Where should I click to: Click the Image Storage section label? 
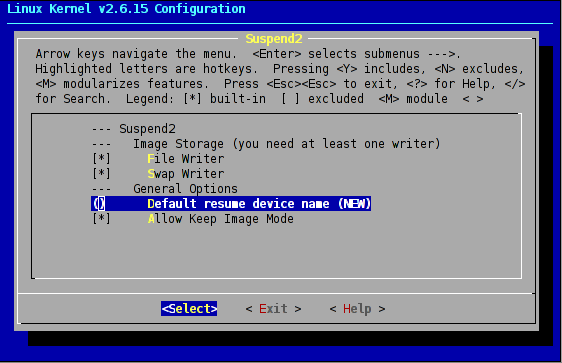[286, 144]
